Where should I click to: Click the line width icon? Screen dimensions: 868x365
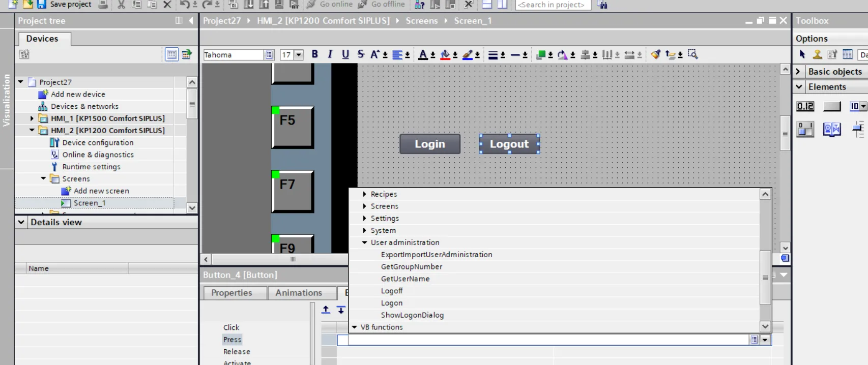[493, 54]
